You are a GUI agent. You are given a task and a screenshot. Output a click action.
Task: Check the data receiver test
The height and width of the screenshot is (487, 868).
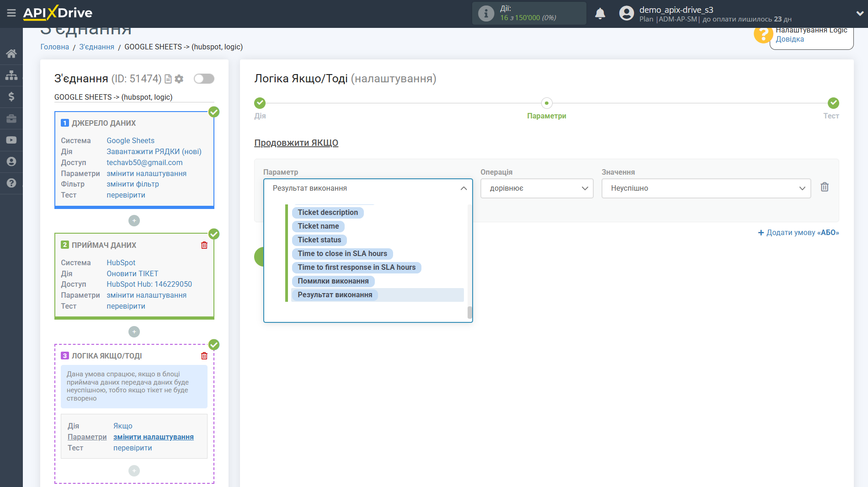point(126,306)
